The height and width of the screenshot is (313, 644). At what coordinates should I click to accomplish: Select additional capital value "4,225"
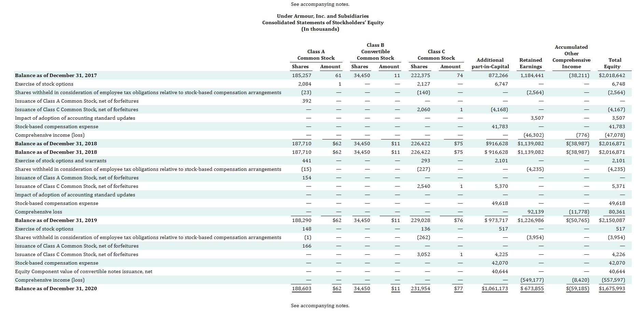[501, 254]
